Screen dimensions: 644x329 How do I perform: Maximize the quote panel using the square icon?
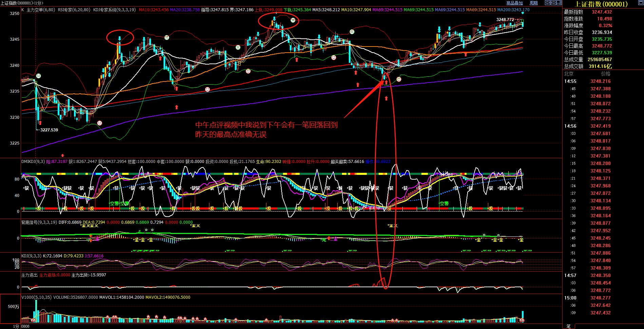[x=641, y=3]
